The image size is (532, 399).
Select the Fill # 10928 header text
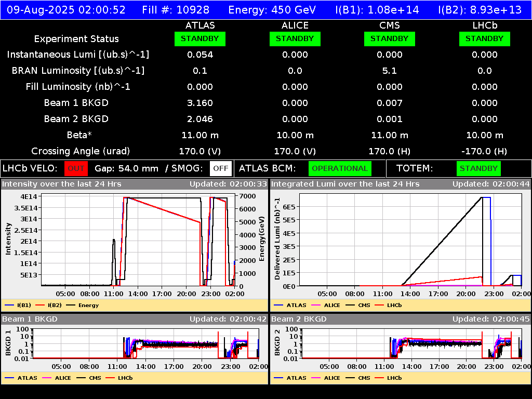click(176, 10)
